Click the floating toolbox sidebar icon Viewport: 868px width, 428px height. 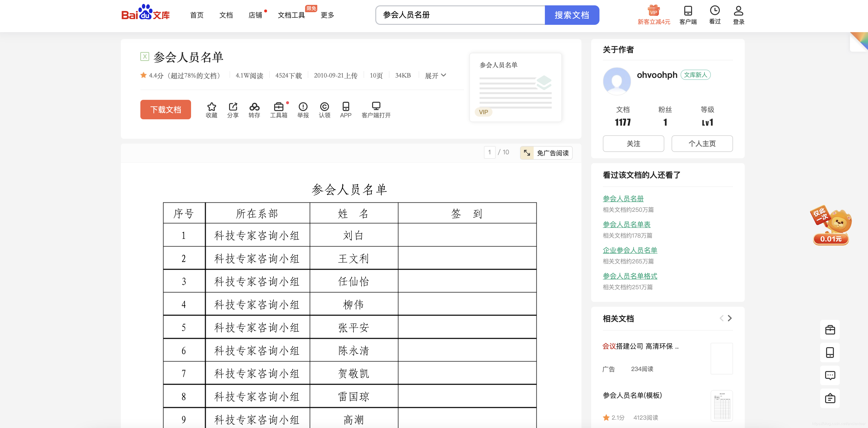[x=830, y=330]
